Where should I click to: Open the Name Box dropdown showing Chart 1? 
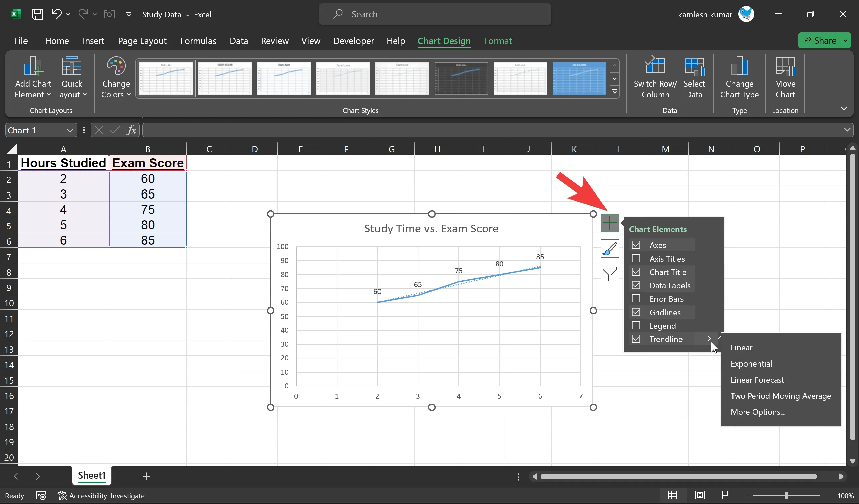pyautogui.click(x=70, y=130)
